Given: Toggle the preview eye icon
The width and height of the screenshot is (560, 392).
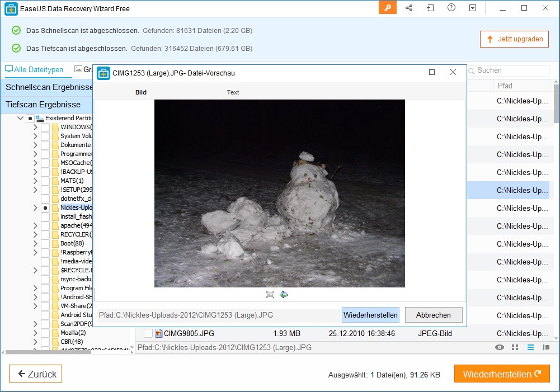Looking at the screenshot, I should pos(500,347).
